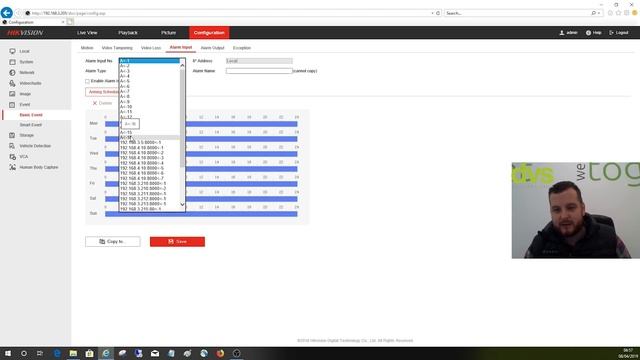Click the dropdown list scrollbar thumb

tap(182, 118)
